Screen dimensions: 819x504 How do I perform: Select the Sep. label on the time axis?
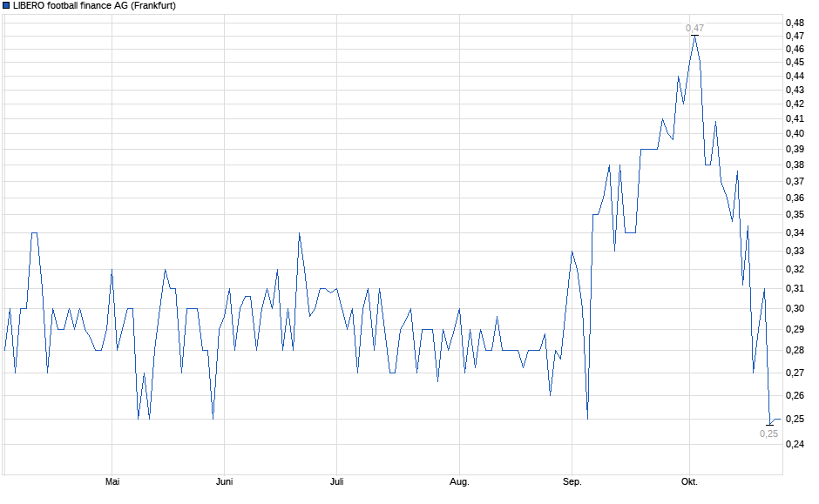[x=572, y=481]
